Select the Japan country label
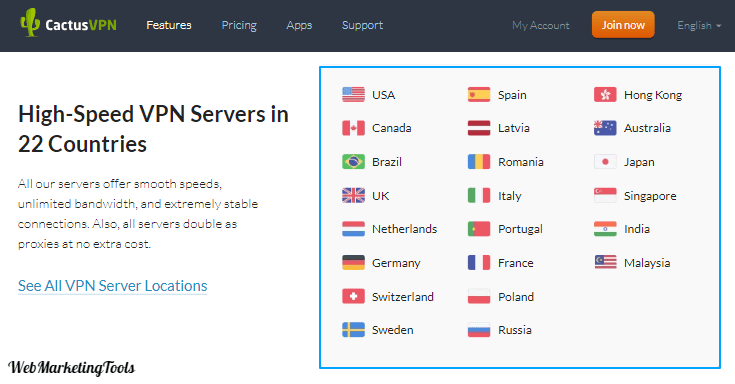This screenshot has height=384, width=735. coord(639,162)
